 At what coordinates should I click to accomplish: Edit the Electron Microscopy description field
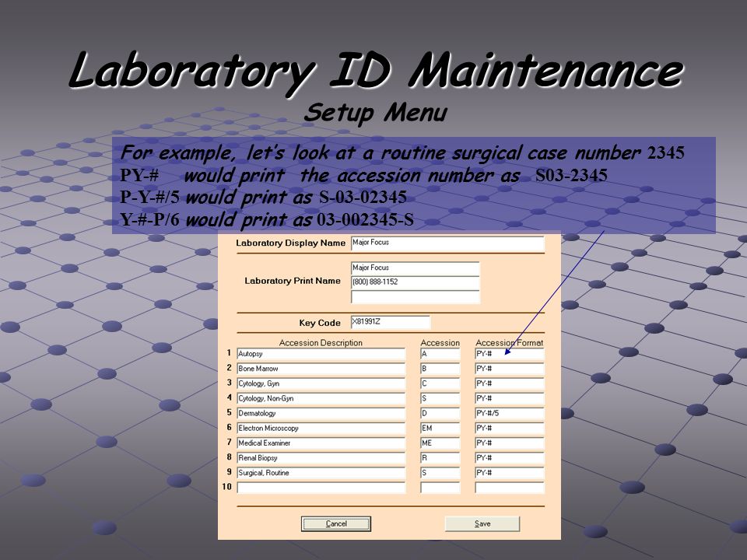tap(321, 428)
